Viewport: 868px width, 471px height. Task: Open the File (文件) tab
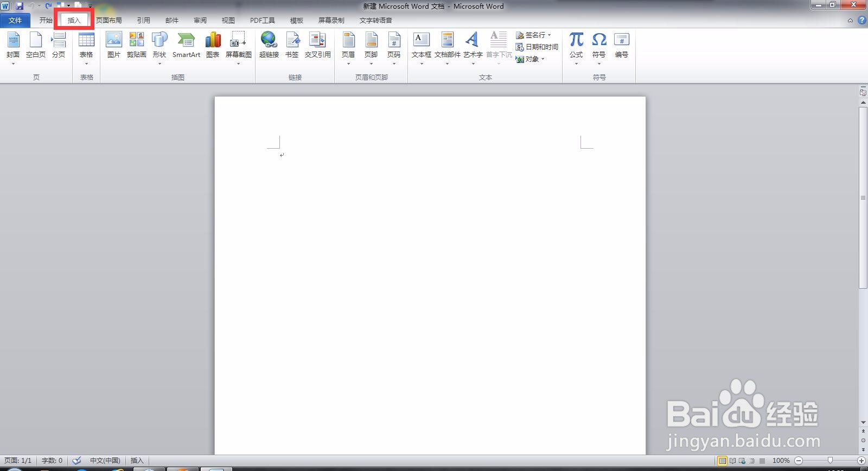(x=15, y=20)
